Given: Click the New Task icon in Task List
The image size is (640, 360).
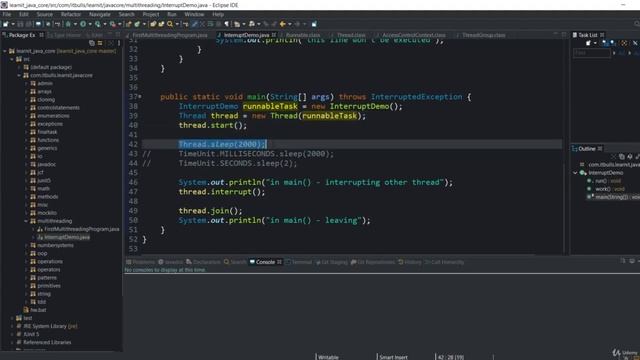Looking at the screenshot, I should tap(589, 43).
